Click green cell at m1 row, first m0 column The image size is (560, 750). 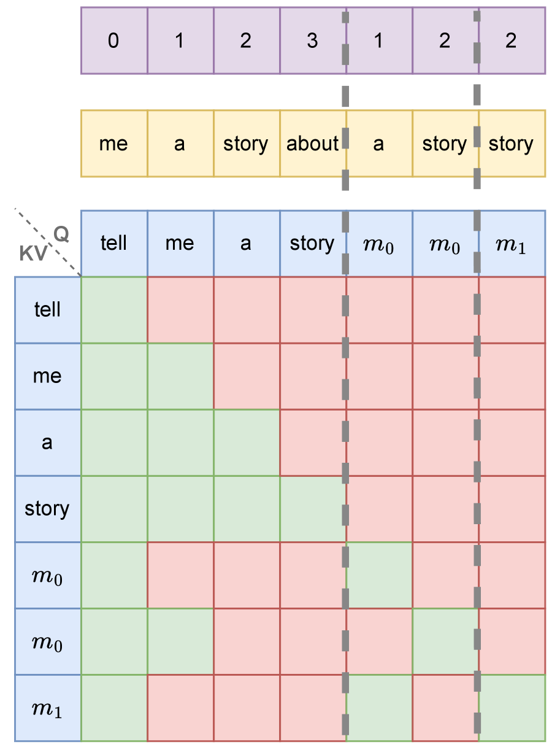click(x=379, y=708)
